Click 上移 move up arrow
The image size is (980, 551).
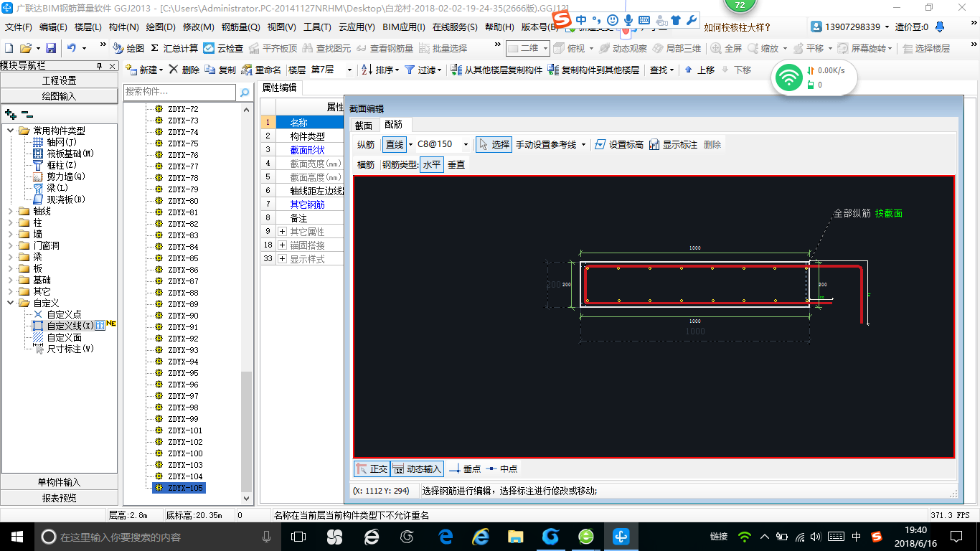699,70
